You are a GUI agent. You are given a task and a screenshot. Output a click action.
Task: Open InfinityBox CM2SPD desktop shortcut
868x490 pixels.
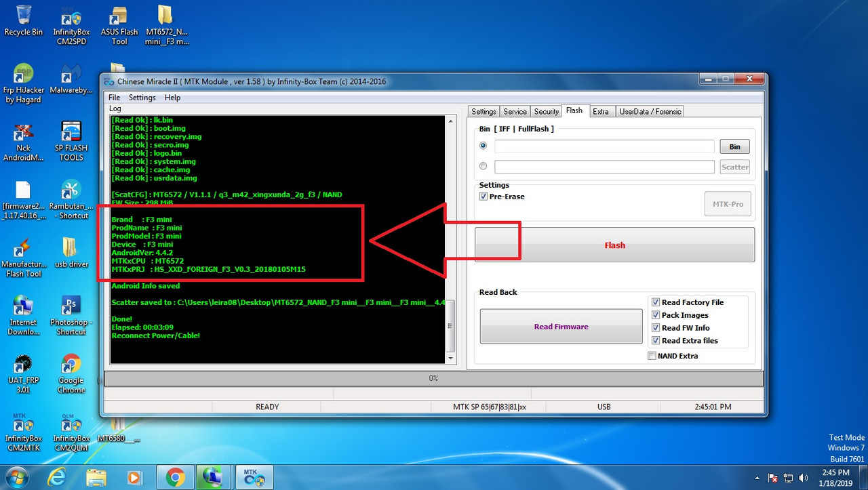(71, 26)
